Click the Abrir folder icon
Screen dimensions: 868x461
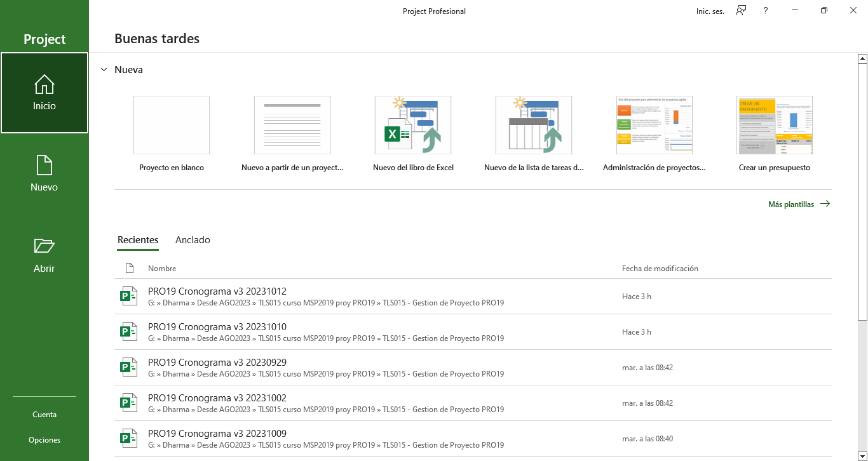click(x=44, y=246)
